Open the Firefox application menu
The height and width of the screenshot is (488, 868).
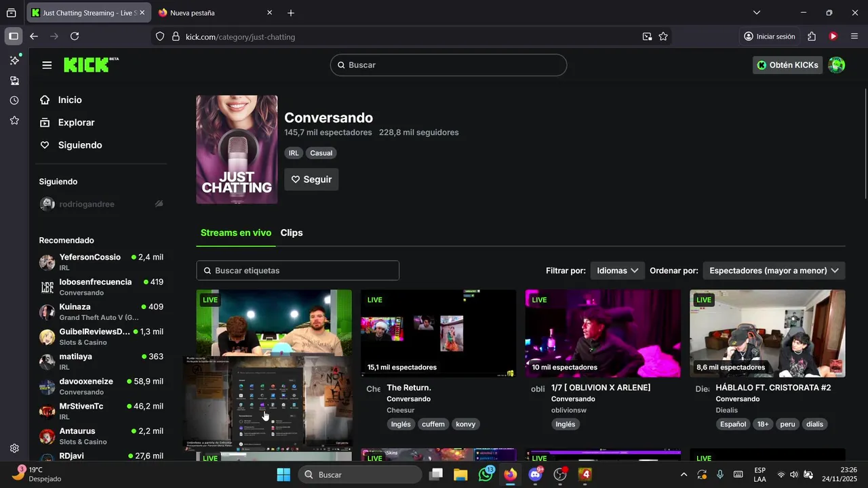tap(854, 37)
